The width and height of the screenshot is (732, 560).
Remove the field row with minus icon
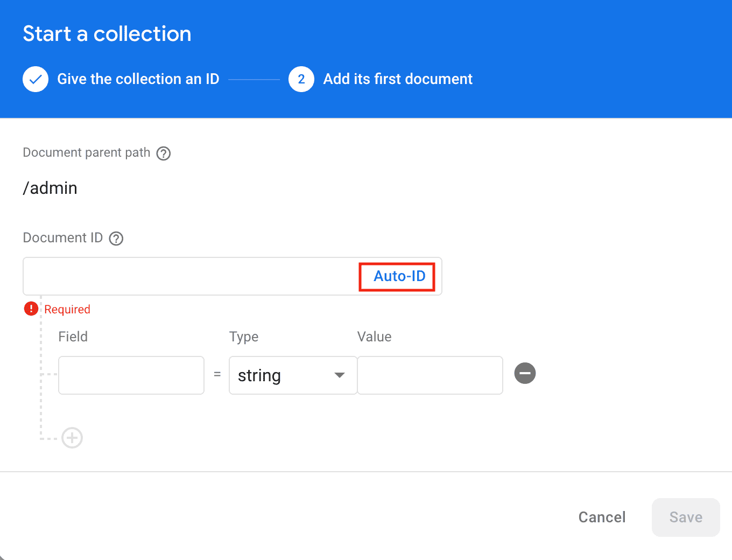(525, 373)
